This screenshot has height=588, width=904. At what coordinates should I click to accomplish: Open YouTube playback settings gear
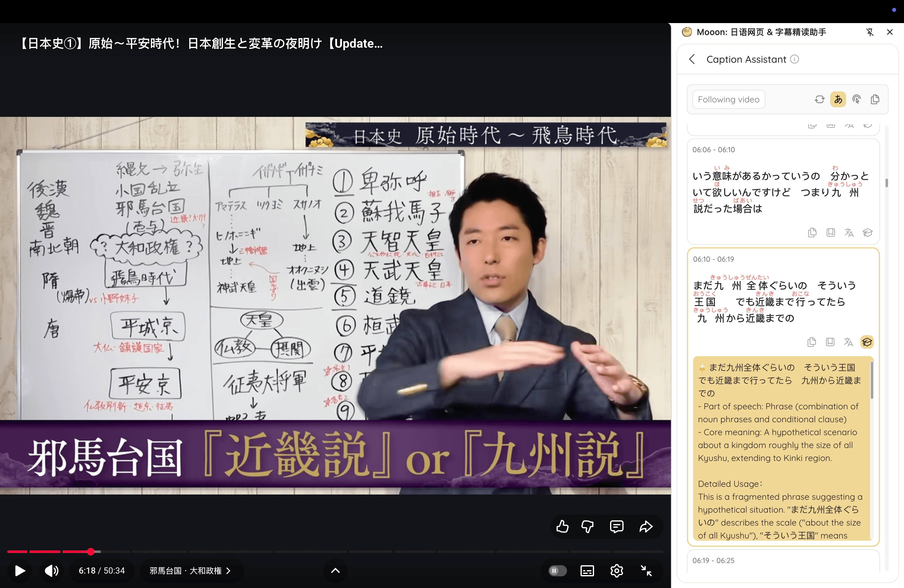coord(617,570)
